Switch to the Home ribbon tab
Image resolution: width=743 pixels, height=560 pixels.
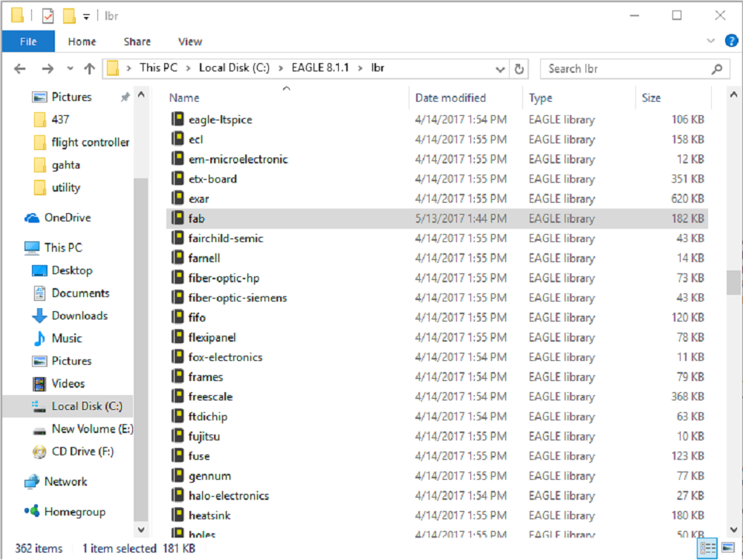coord(82,42)
